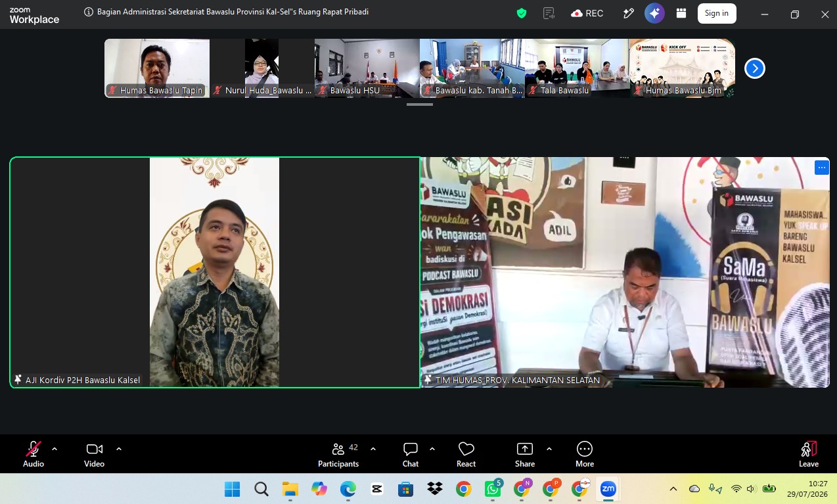Screen dimensions: 837x504
Task: Open the transcript/captions icon in top bar
Action: [549, 13]
